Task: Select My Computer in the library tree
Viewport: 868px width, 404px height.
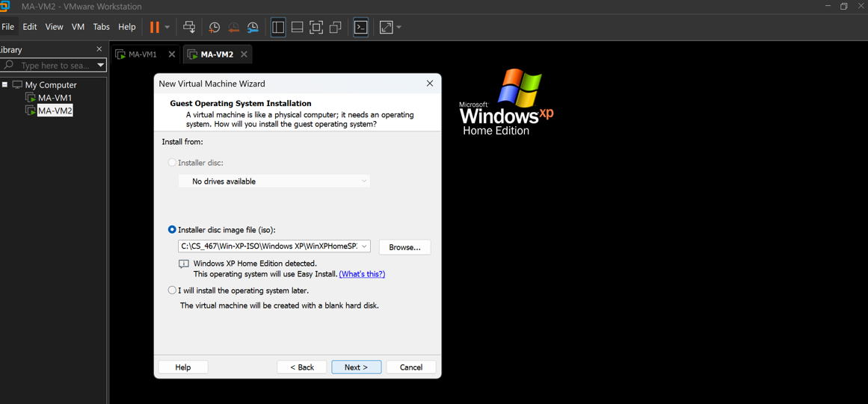Action: pos(50,85)
